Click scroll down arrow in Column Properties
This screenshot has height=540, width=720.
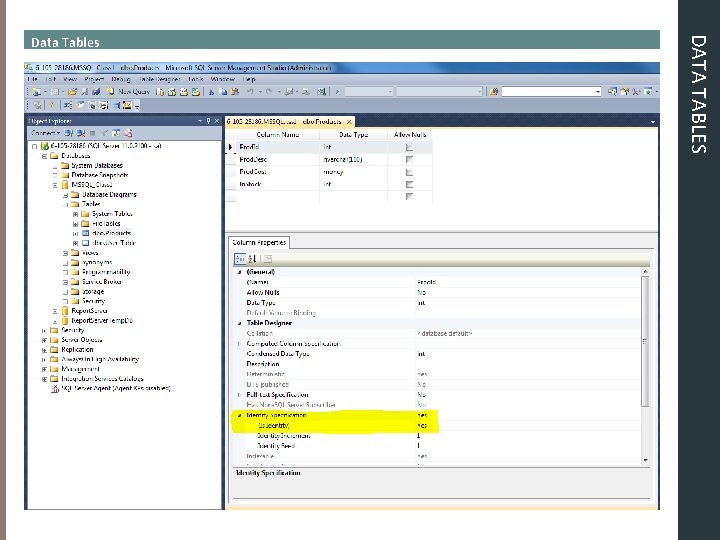pos(646,460)
